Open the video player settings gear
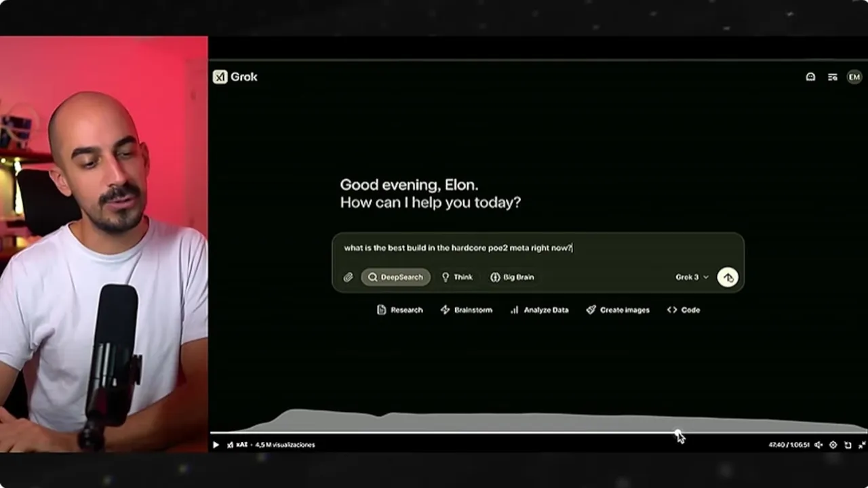868x488 pixels. pyautogui.click(x=833, y=445)
